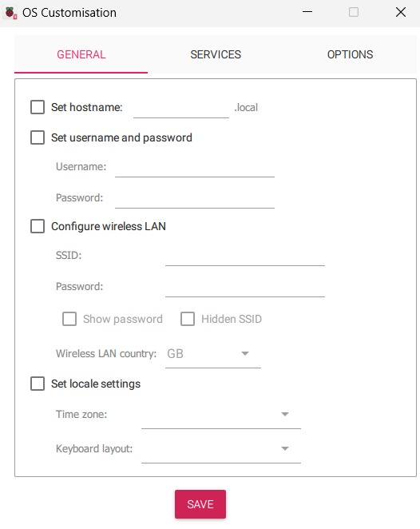This screenshot has height=529, width=420.
Task: Open the Wireless LAN country dropdown
Action: (x=213, y=354)
